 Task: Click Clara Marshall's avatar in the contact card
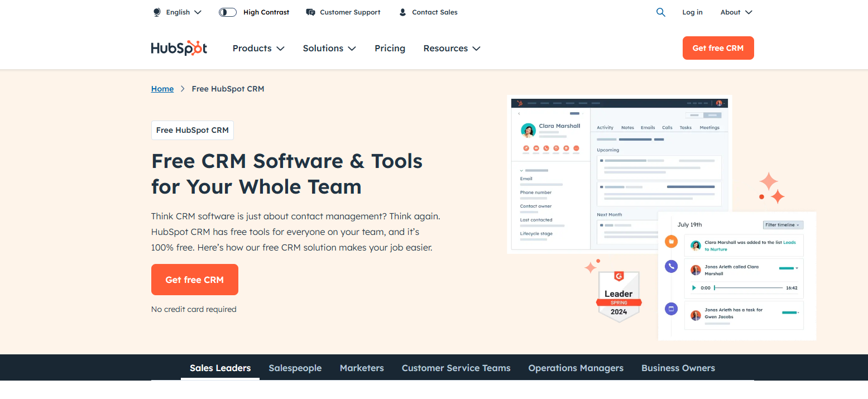point(528,130)
